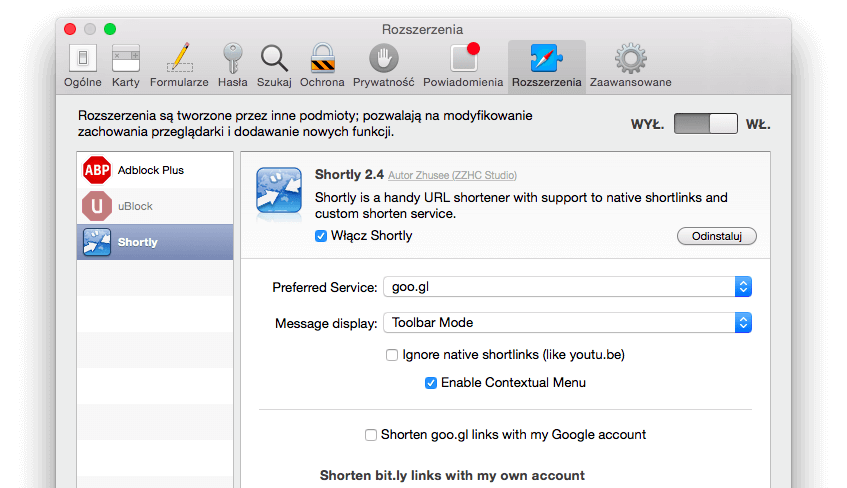Image resolution: width=847 pixels, height=488 pixels.
Task: Check Shorten goo.gl links with Google account
Action: point(372,435)
